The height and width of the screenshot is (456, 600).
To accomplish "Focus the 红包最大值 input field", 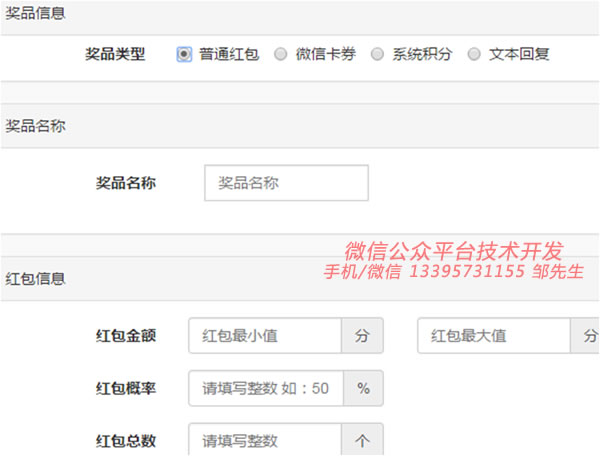I will point(494,335).
